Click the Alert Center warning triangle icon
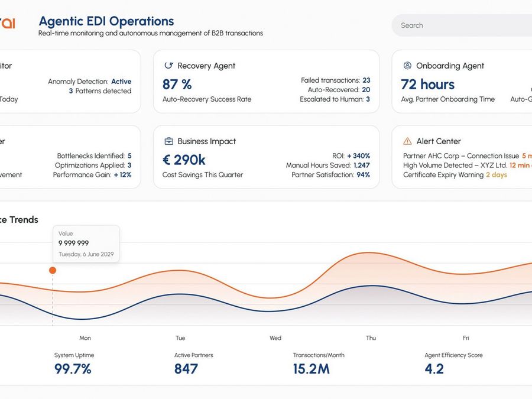Image resolution: width=532 pixels, height=399 pixels. click(407, 141)
